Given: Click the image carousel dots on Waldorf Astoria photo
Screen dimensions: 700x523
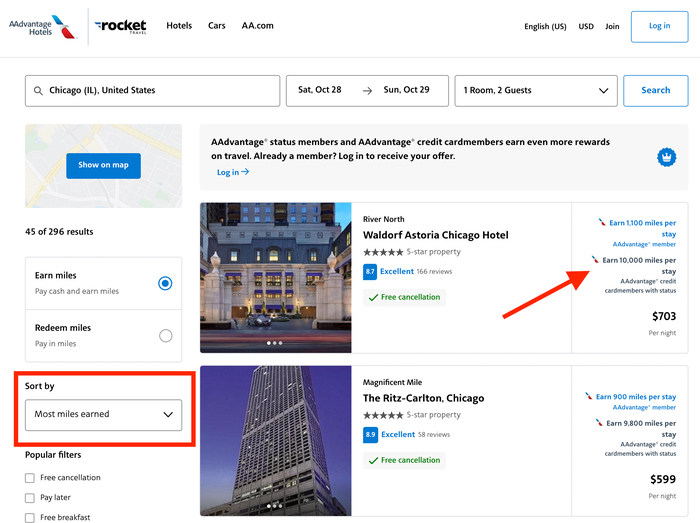Looking at the screenshot, I should [275, 343].
